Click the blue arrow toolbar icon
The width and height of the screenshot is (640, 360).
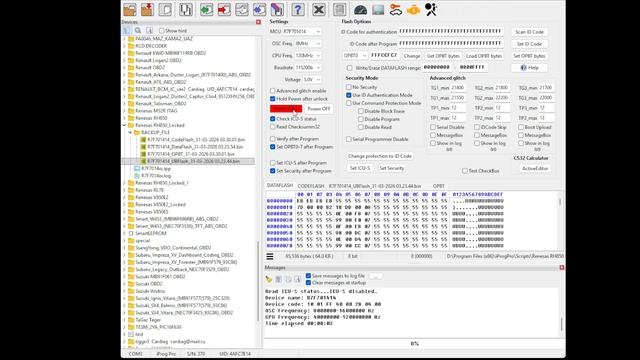(260, 9)
